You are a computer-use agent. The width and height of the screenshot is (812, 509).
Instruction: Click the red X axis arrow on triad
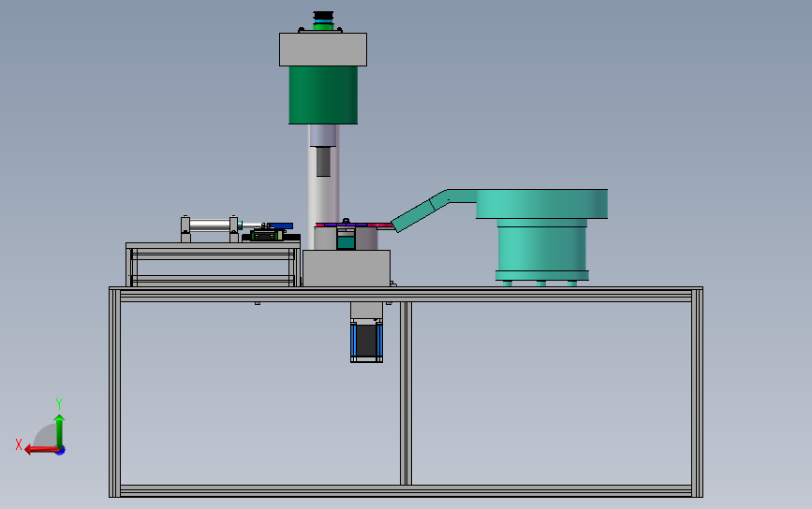[41, 449]
